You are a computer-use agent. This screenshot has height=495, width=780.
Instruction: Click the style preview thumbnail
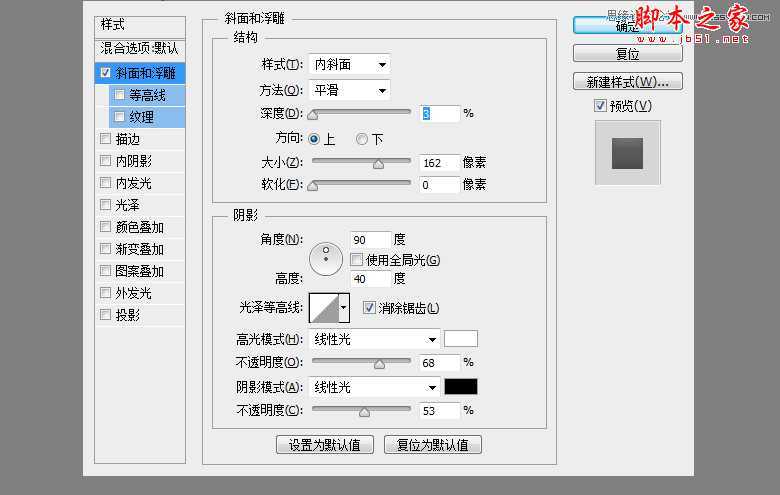tap(627, 152)
